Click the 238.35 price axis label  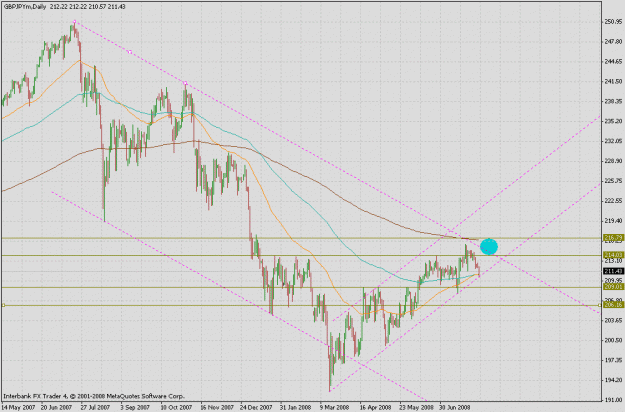tap(613, 101)
